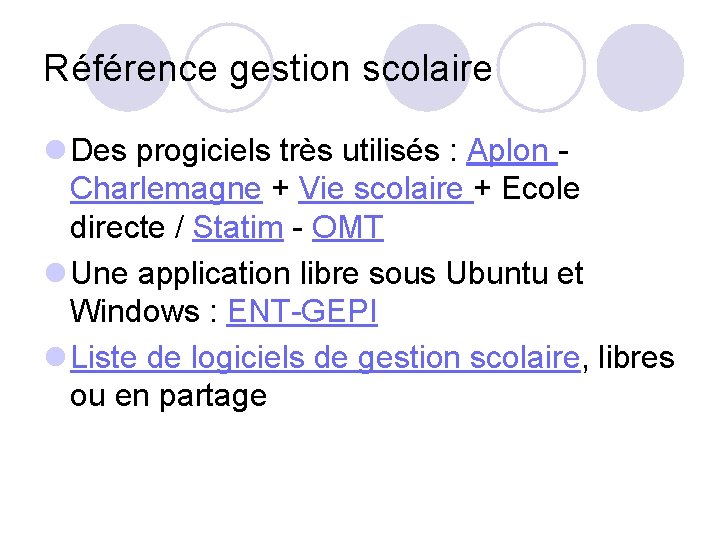This screenshot has height=540, width=720.
Task: Open Liste de logiciels de gestion scolaire link
Action: (x=326, y=358)
